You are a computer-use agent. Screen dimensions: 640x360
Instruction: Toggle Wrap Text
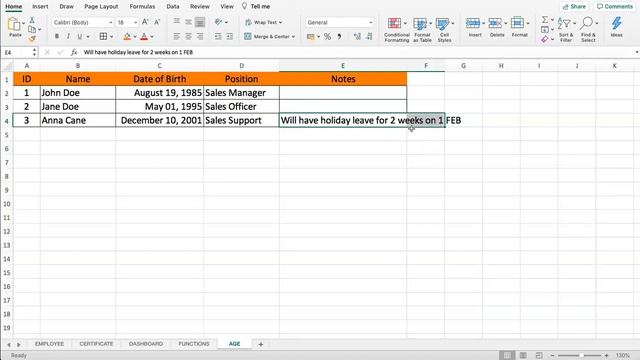tap(264, 22)
